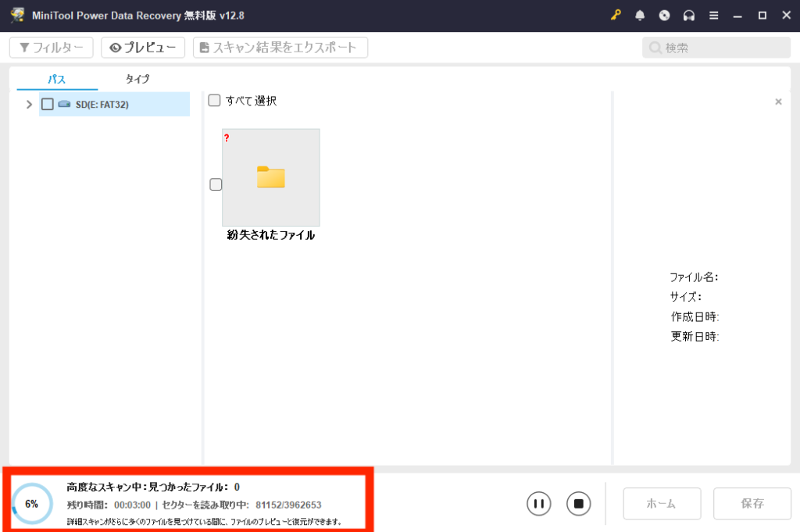Screen dimensions: 800x532
Task: Switch to the タイプ tab
Action: coord(137,79)
